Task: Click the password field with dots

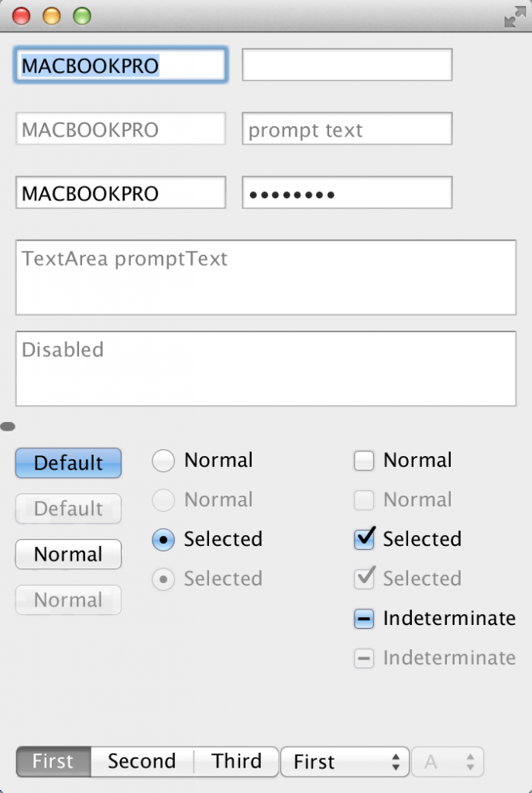Action: (346, 192)
